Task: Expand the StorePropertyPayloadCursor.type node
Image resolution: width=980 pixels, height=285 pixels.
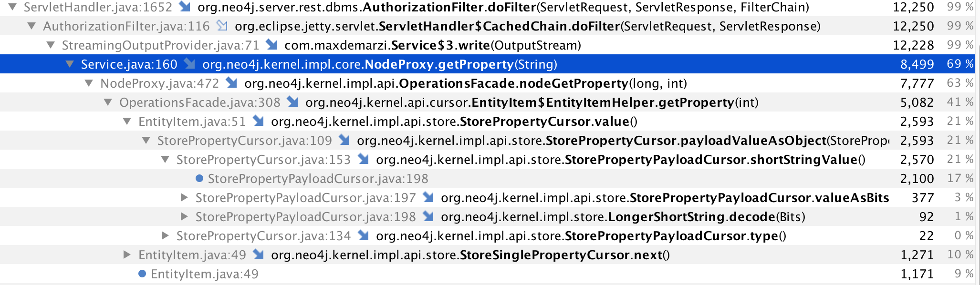Action: pos(166,236)
